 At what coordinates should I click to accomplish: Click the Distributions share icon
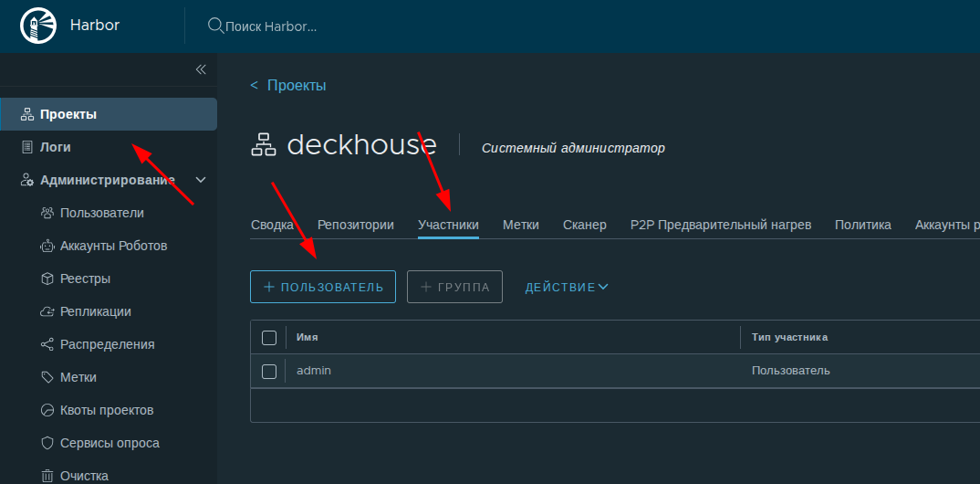click(47, 344)
